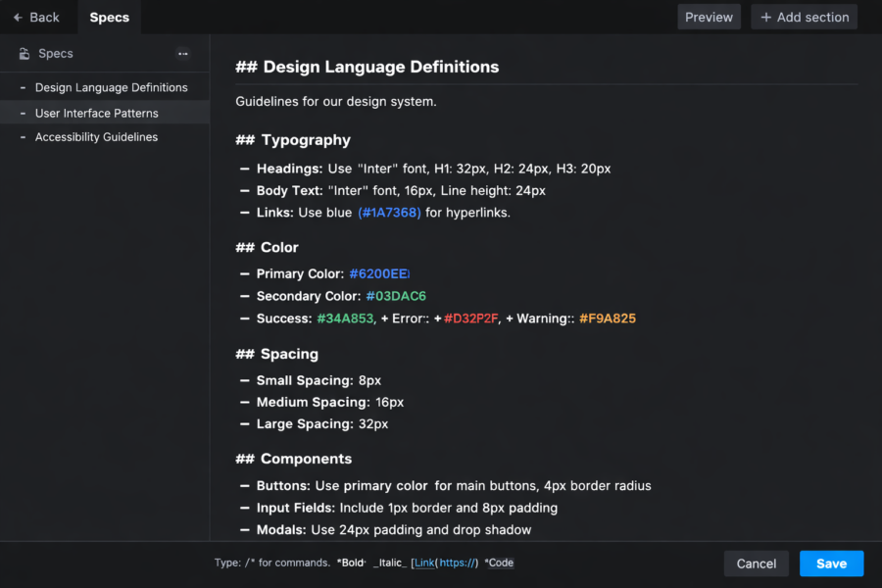This screenshot has width=882, height=588.
Task: Click the Back arrow icon
Action: tap(18, 18)
